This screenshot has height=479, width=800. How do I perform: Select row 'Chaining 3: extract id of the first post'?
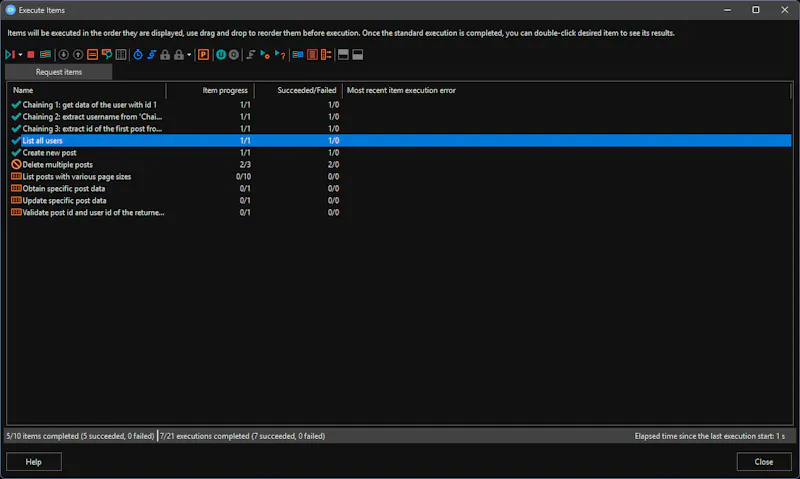(399, 129)
